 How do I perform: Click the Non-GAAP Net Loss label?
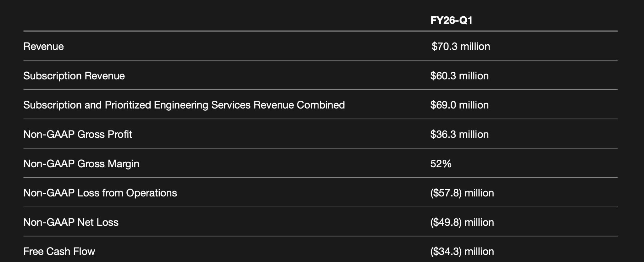(x=71, y=222)
